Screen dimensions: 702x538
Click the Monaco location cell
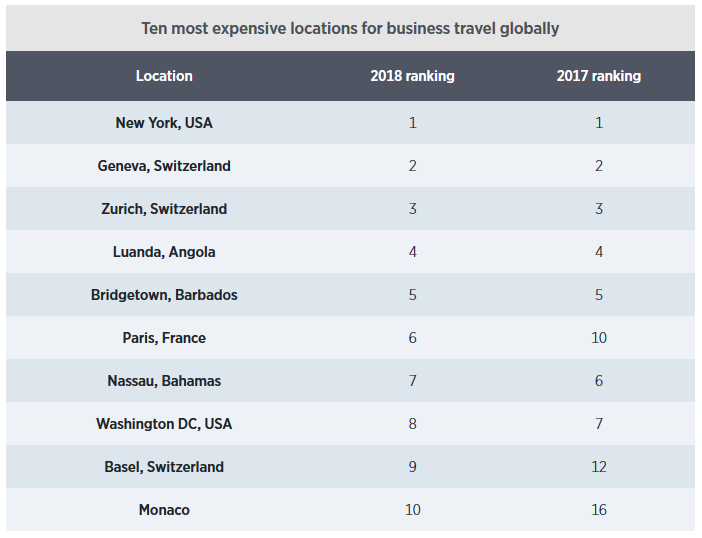point(164,510)
